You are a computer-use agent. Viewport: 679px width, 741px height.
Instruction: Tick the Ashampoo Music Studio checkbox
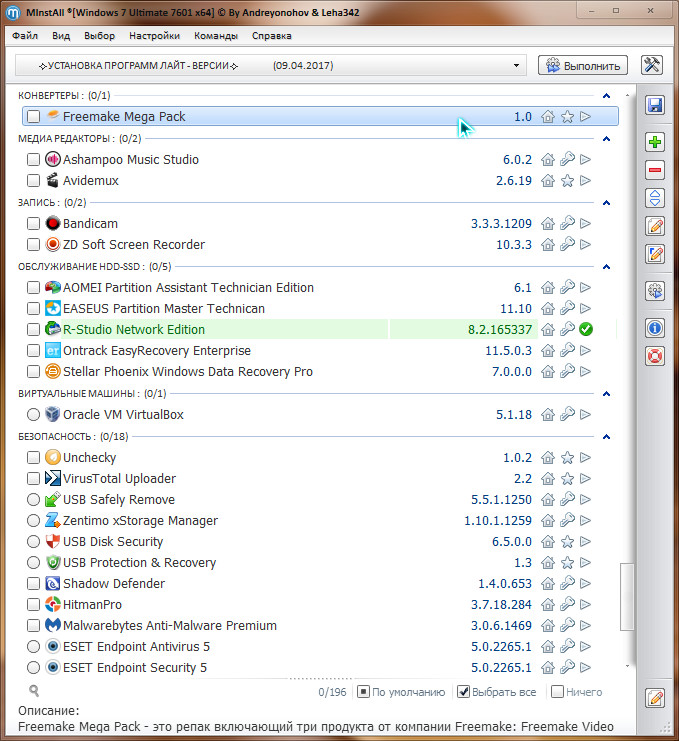33,159
